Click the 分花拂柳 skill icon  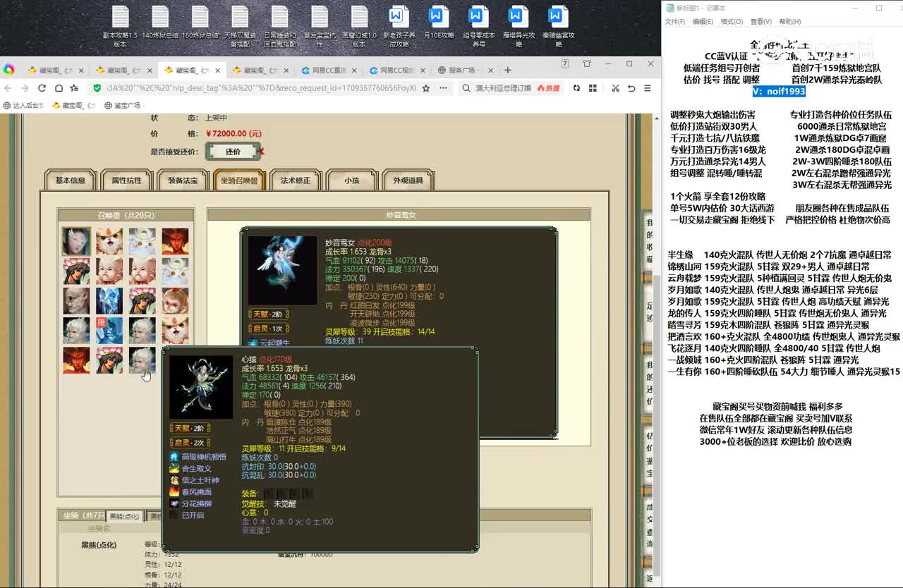174,503
